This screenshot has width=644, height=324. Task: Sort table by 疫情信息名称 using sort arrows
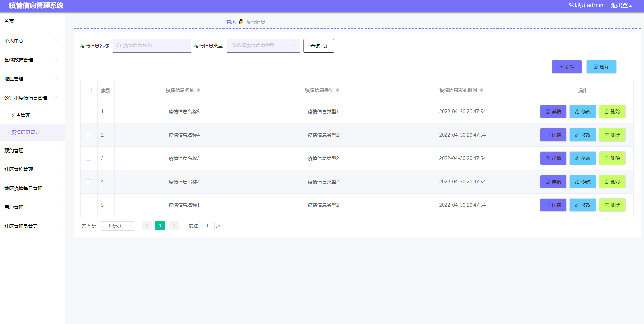199,90
